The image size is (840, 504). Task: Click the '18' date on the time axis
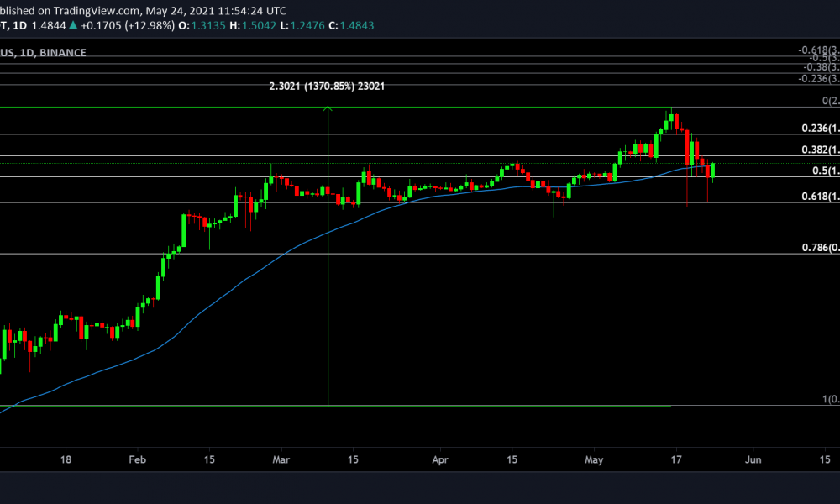point(66,459)
